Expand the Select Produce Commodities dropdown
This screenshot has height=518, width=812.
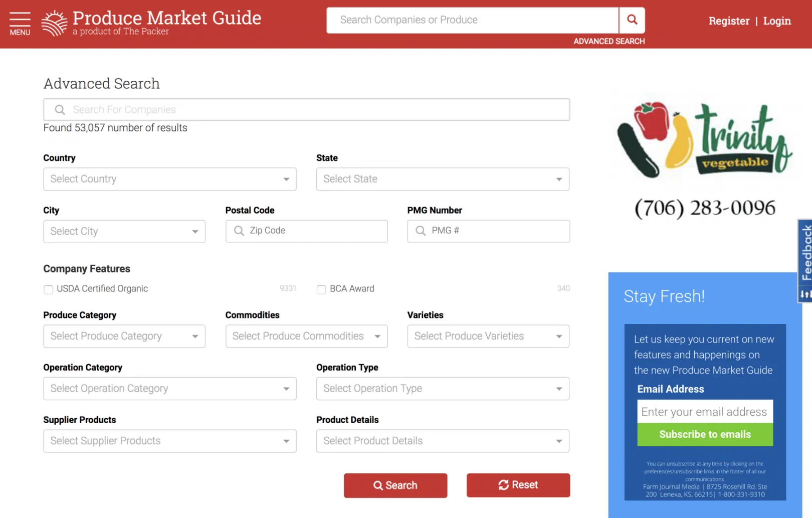click(x=306, y=336)
